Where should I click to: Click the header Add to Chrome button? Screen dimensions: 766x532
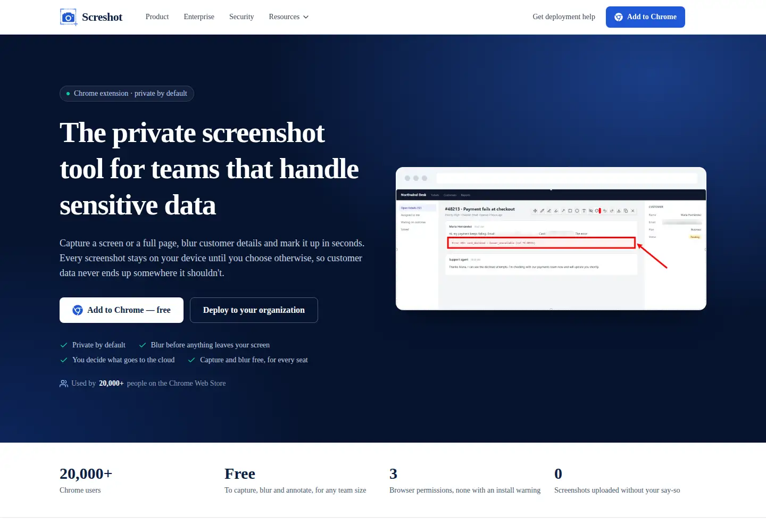[645, 17]
